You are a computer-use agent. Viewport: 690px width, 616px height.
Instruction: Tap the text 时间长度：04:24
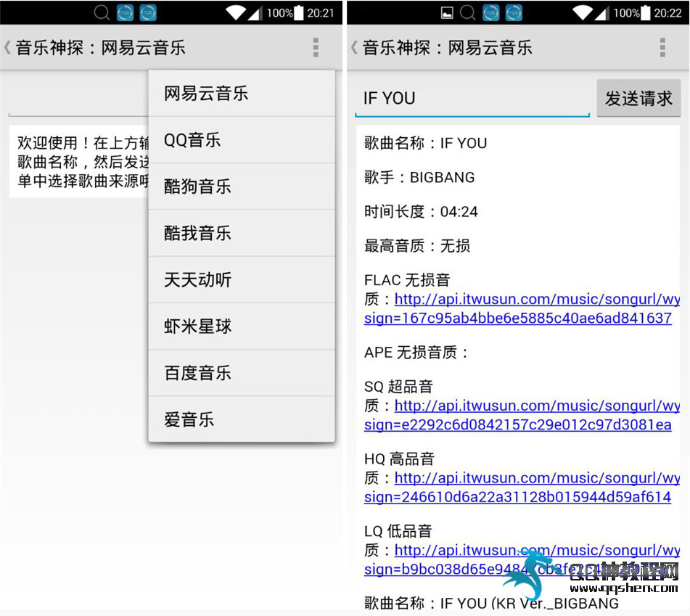coord(421,212)
